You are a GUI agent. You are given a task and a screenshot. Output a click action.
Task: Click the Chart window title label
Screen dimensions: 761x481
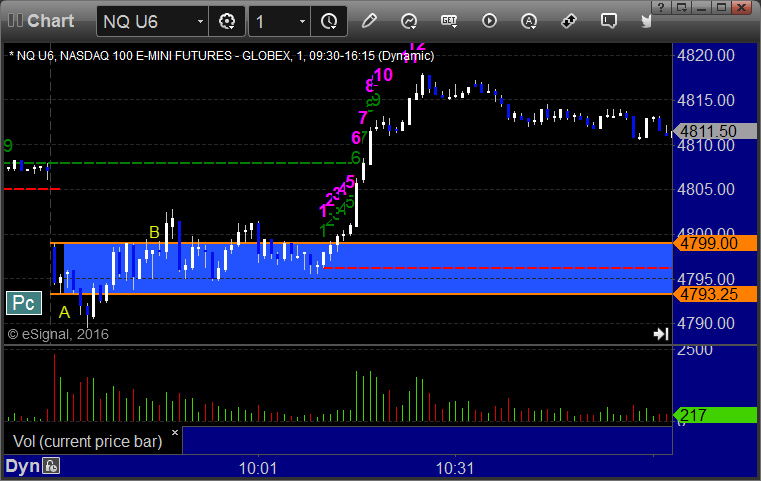[50, 21]
